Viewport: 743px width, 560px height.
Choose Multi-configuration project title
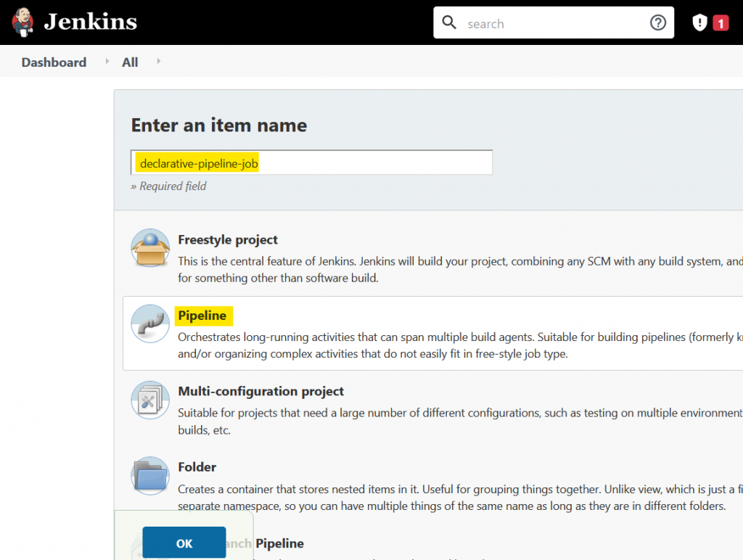click(x=261, y=391)
